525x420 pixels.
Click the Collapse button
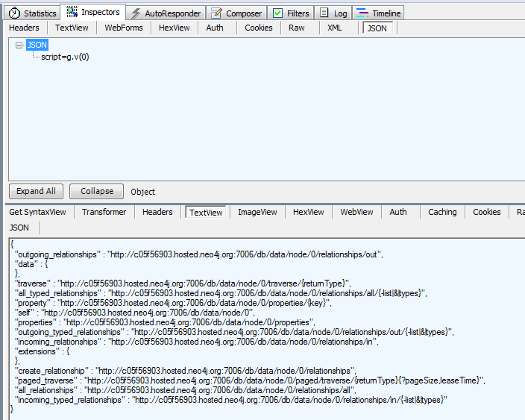(x=96, y=191)
